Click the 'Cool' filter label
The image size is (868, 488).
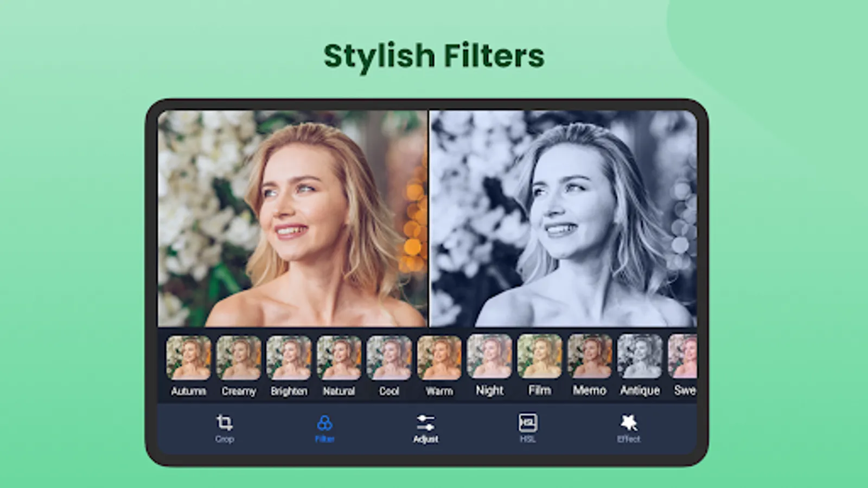(389, 391)
